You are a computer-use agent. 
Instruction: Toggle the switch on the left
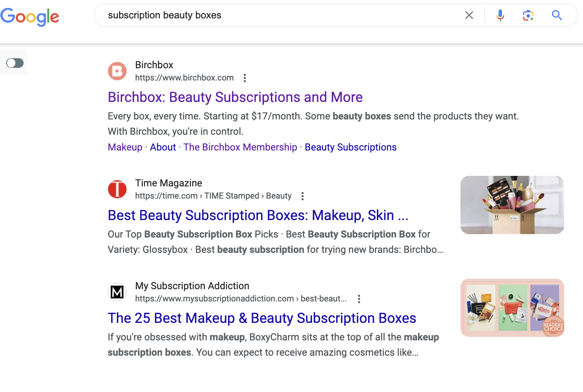pyautogui.click(x=15, y=63)
